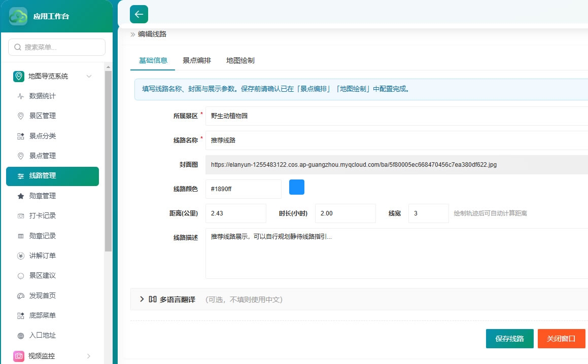Open 勋章记录 menu item
588x364 pixels.
pos(52,236)
